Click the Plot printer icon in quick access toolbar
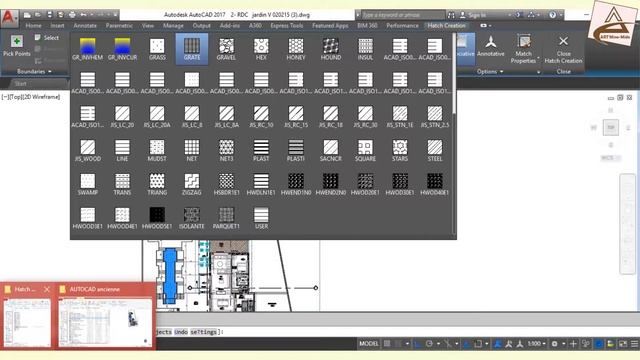This screenshot has width=640, height=360. (x=72, y=15)
